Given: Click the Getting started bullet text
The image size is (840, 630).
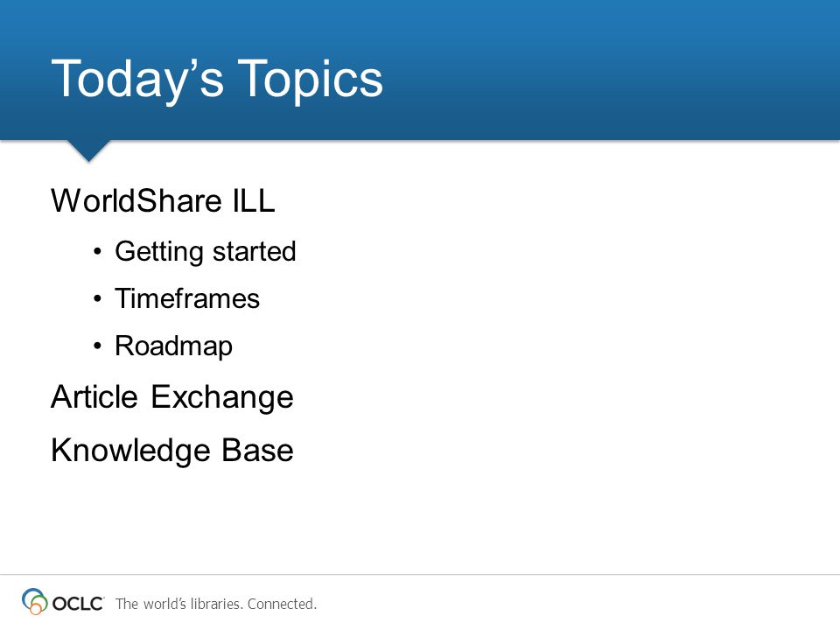Looking at the screenshot, I should [x=206, y=252].
